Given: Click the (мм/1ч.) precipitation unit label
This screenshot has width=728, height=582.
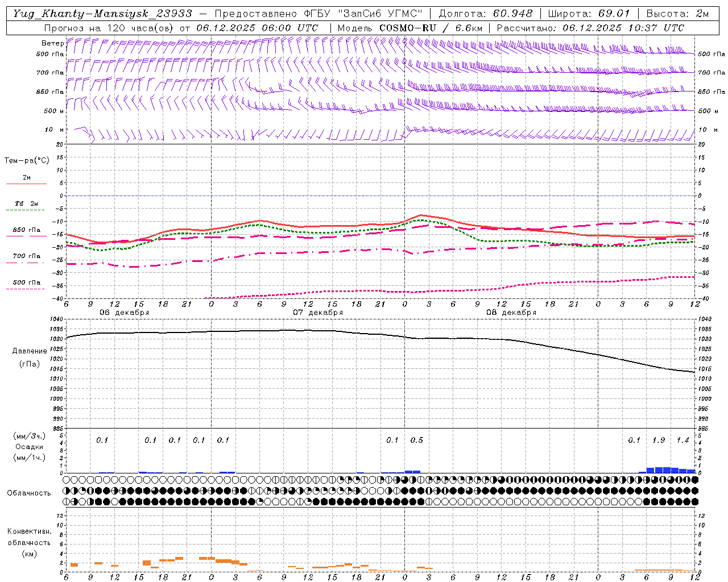Looking at the screenshot, I should coord(29,458).
